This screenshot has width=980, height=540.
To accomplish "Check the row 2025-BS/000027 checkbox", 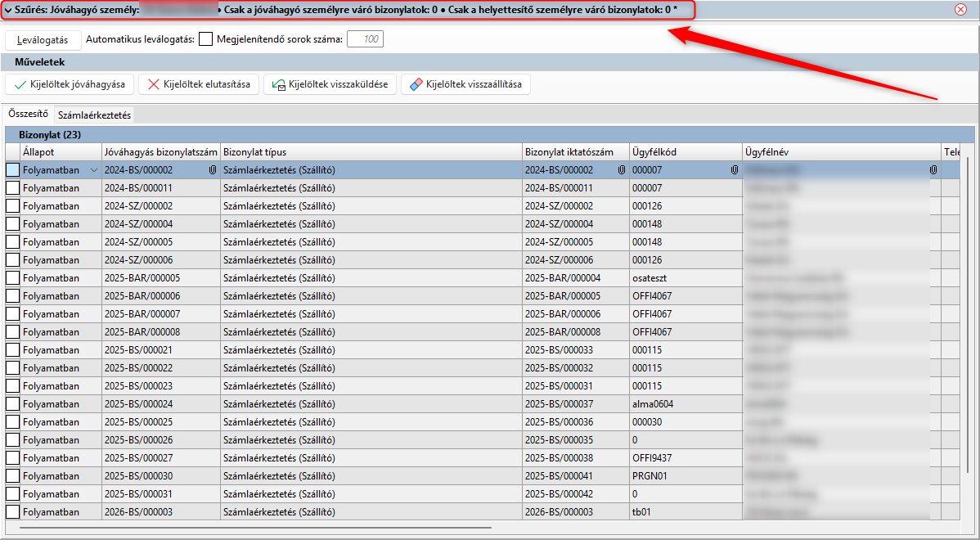I will tap(12, 457).
